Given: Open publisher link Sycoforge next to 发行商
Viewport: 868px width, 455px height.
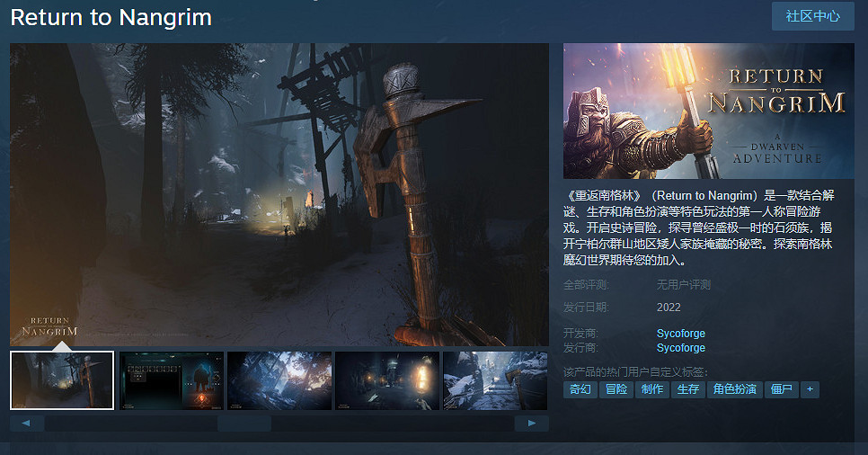Looking at the screenshot, I should point(681,347).
